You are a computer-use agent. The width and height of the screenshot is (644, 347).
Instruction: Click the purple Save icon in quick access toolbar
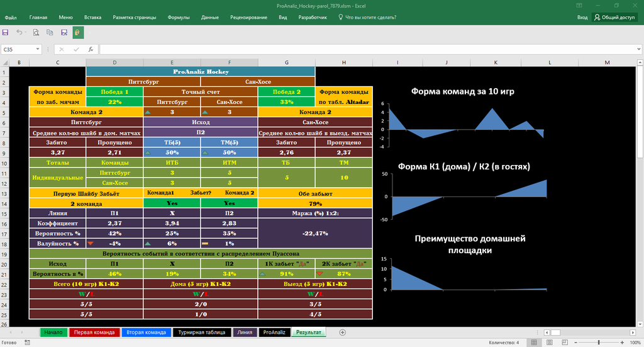coord(5,33)
